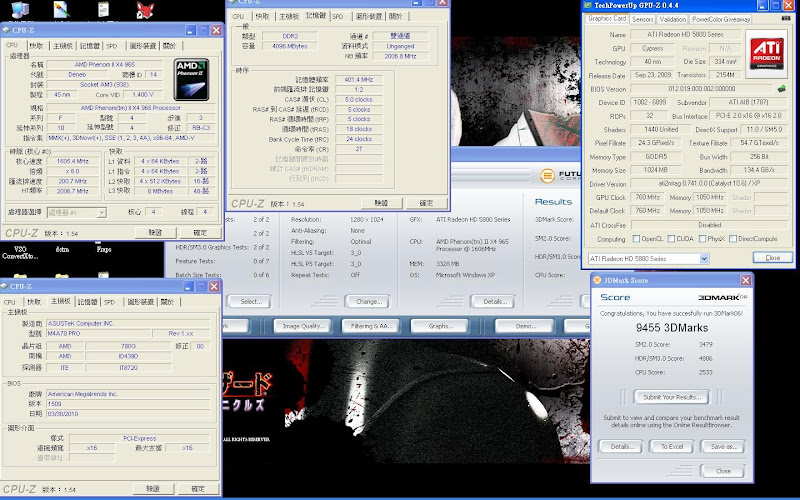
Task: Open the ATI Radeon HD 5800 Series dropdown
Action: coord(704,259)
